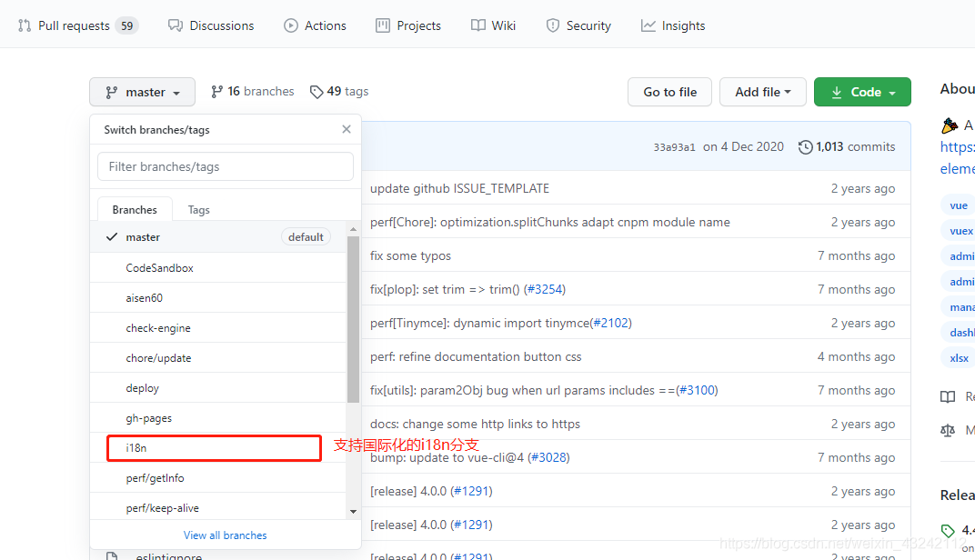
Task: Open the Discussions tab
Action: (211, 25)
